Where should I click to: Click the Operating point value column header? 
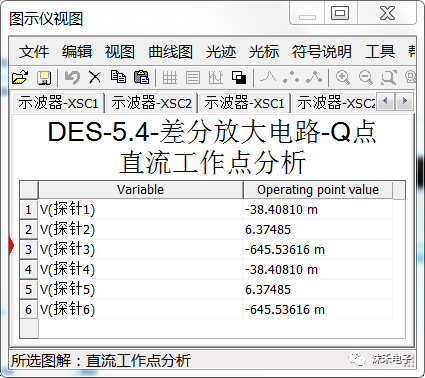pos(318,190)
